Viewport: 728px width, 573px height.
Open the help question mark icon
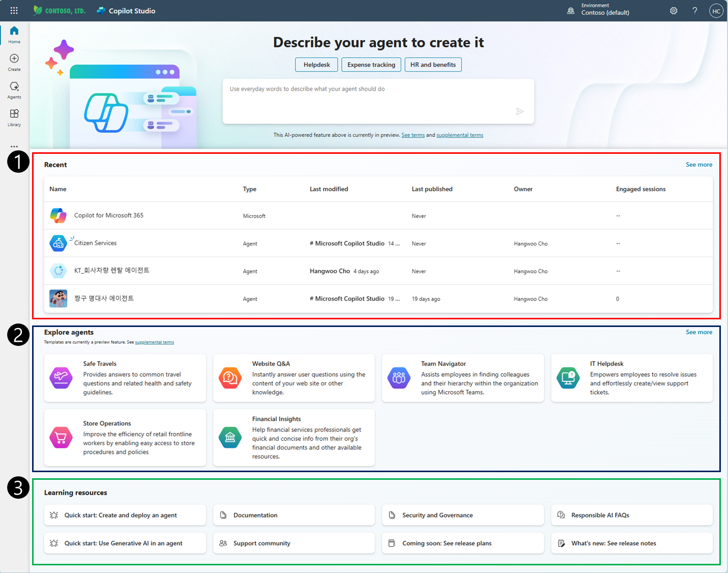click(695, 11)
